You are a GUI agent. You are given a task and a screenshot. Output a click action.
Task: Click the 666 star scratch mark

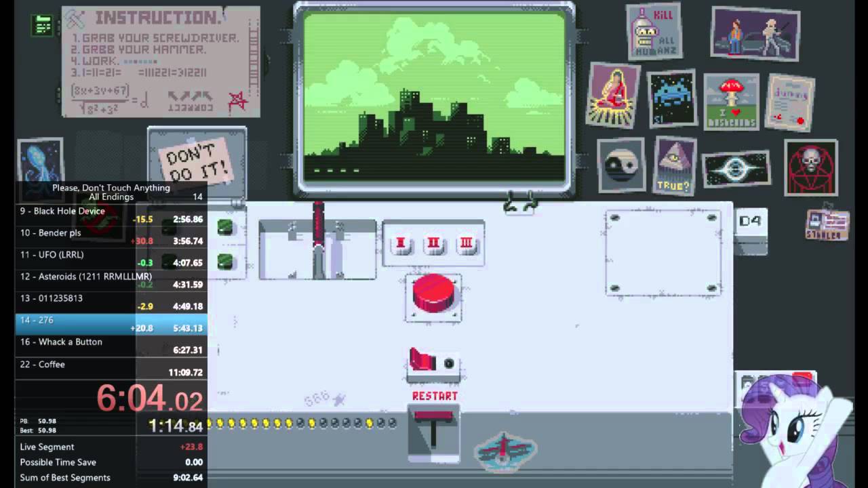click(325, 399)
